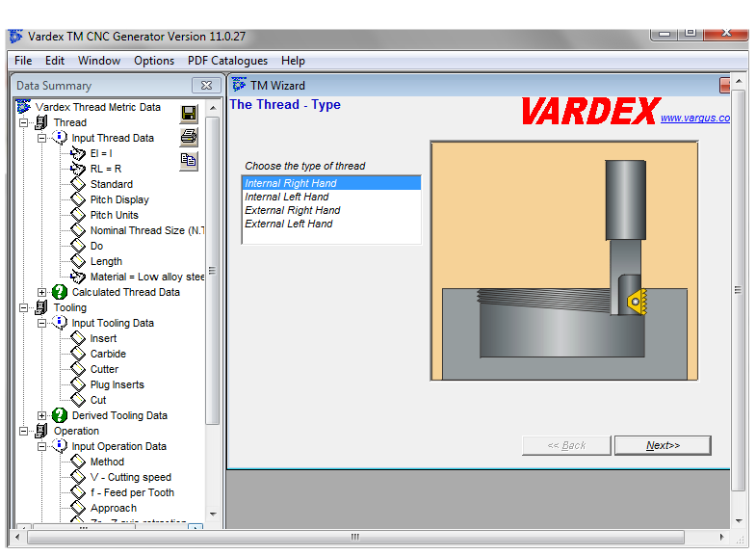Click the Operation node document icon
This screenshot has height=555, width=756.
click(41, 431)
